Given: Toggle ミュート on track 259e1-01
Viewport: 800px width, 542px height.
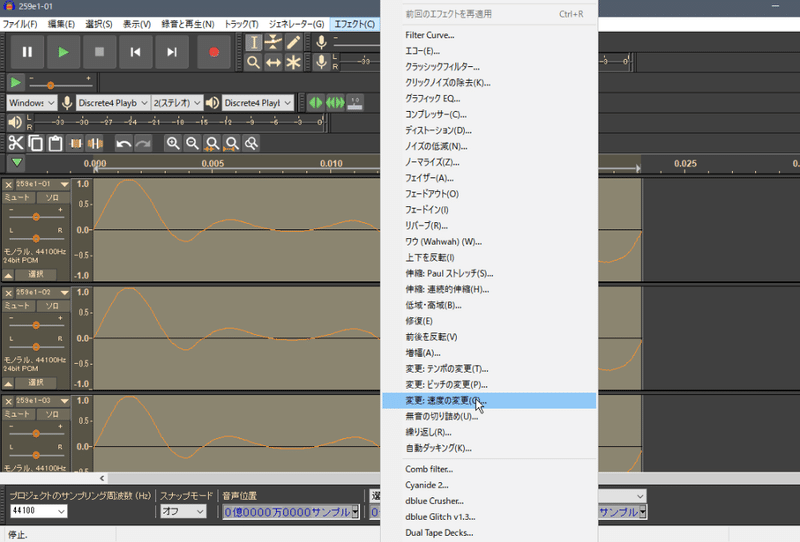Looking at the screenshot, I should 17,198.
